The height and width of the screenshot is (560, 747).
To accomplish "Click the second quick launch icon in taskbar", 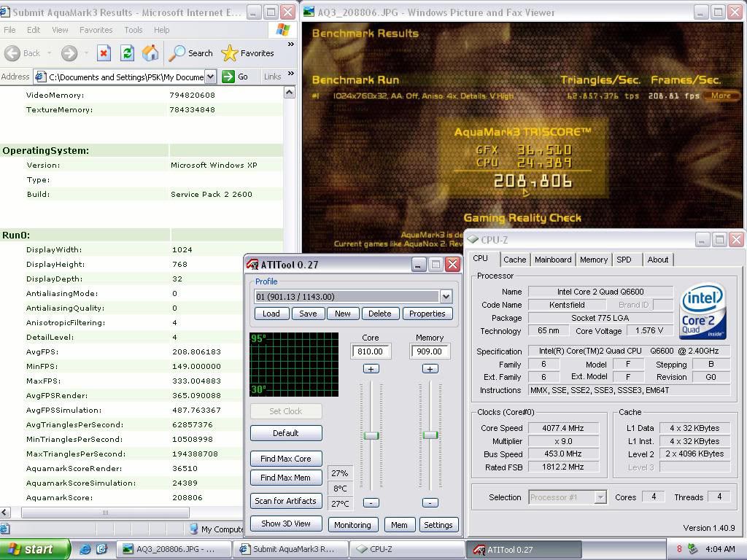I will coord(101,549).
